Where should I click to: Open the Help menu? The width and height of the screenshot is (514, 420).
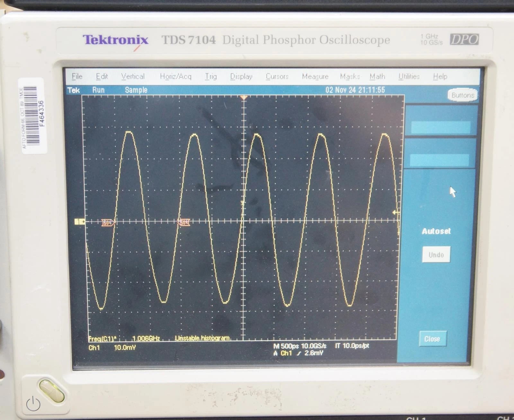pos(440,76)
